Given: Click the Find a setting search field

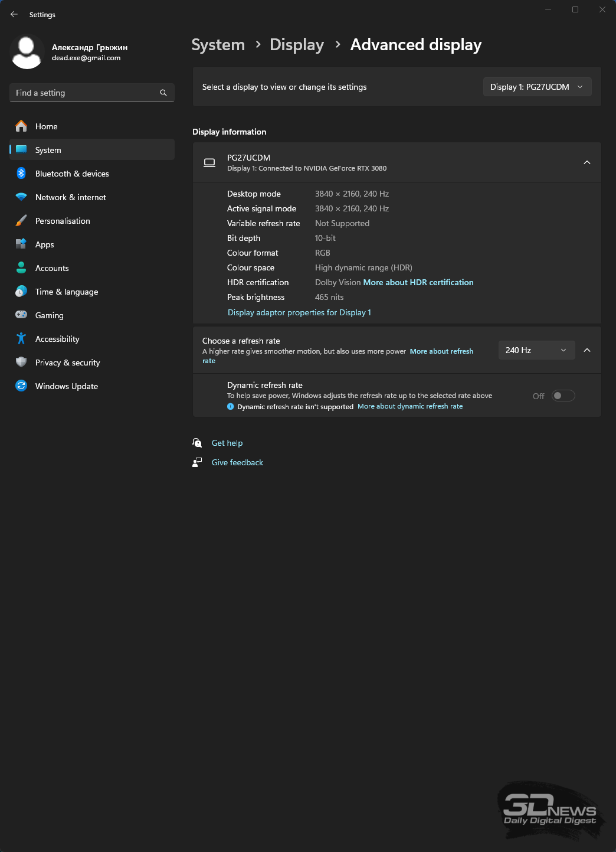Looking at the screenshot, I should 92,93.
